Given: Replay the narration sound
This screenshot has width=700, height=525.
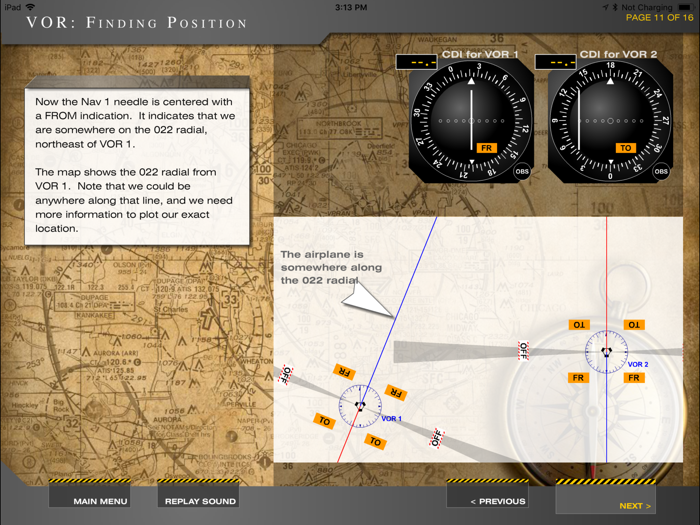Looking at the screenshot, I should click(199, 496).
